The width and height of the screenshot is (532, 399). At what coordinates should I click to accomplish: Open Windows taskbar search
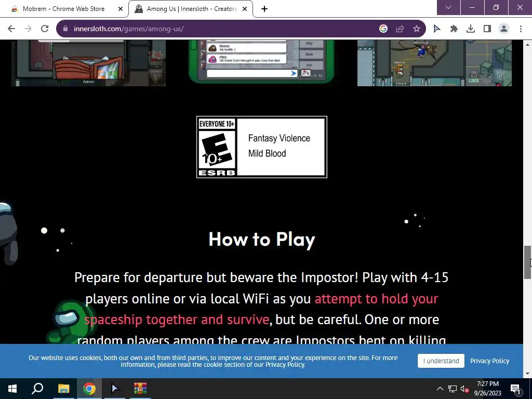pyautogui.click(x=37, y=389)
